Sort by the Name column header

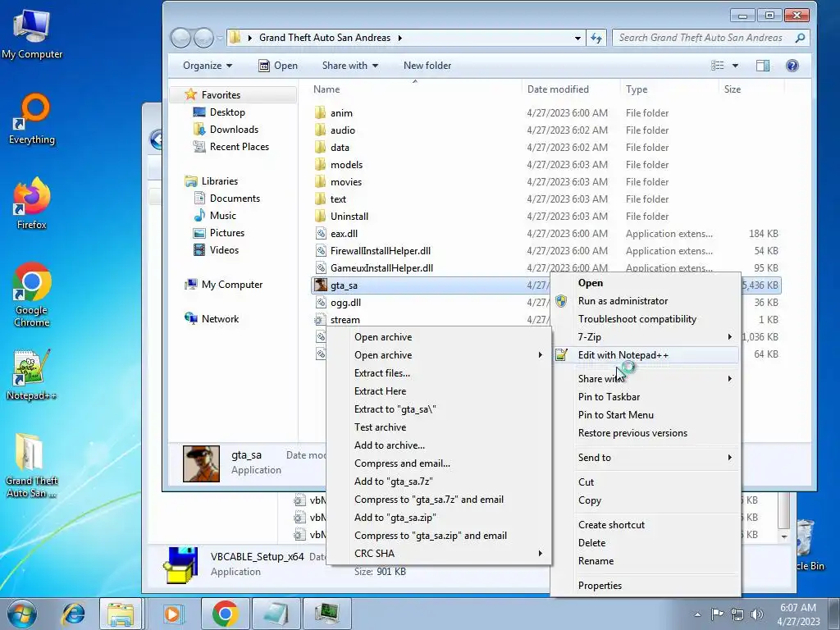click(326, 89)
